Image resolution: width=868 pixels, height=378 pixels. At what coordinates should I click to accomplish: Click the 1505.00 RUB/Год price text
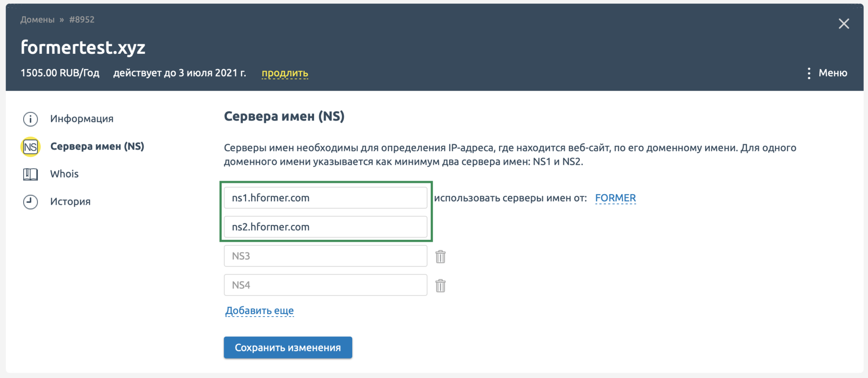60,73
